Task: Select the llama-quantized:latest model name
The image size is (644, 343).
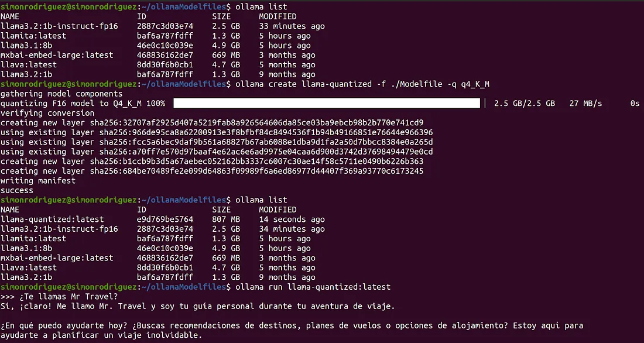Action: click(x=52, y=219)
